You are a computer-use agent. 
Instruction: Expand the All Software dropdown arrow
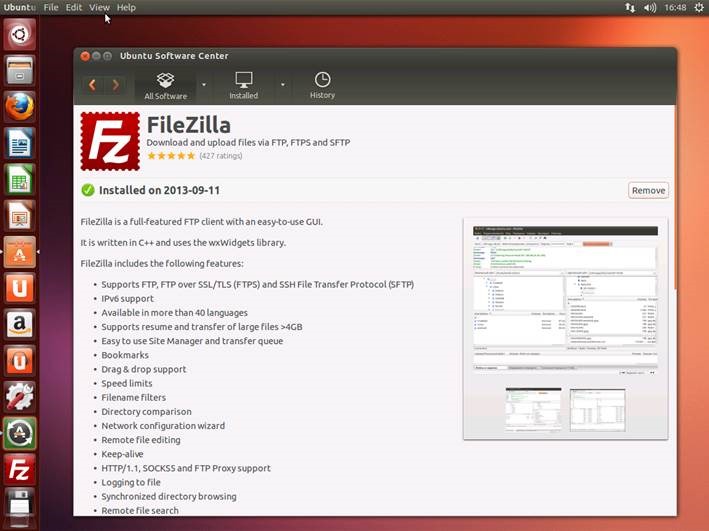tap(204, 85)
